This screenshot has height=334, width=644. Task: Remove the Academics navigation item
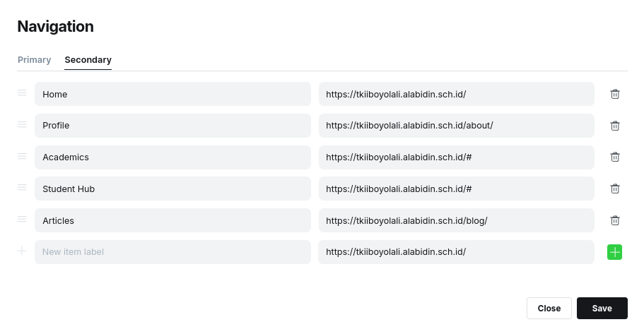coord(615,157)
